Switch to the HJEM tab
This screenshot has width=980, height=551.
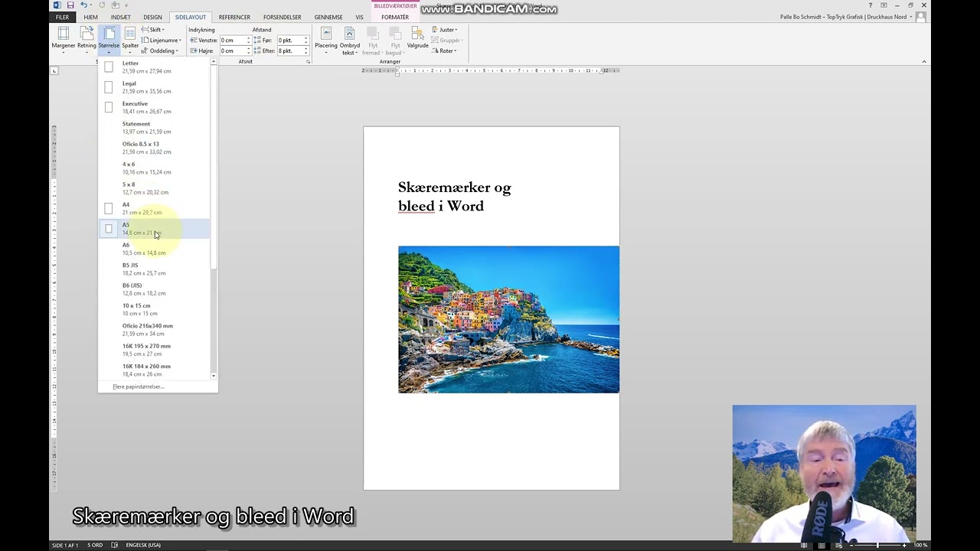click(90, 17)
